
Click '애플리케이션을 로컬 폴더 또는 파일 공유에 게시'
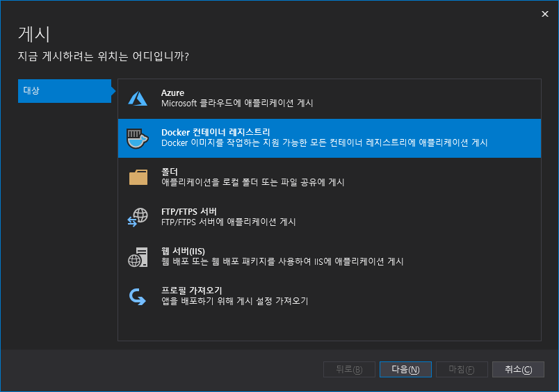click(x=253, y=183)
